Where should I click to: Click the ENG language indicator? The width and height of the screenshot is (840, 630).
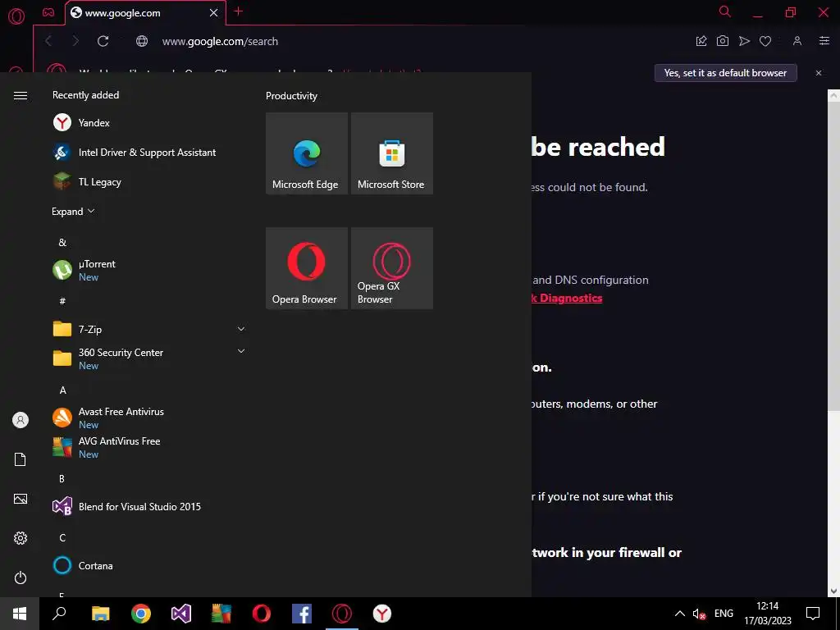pos(724,614)
